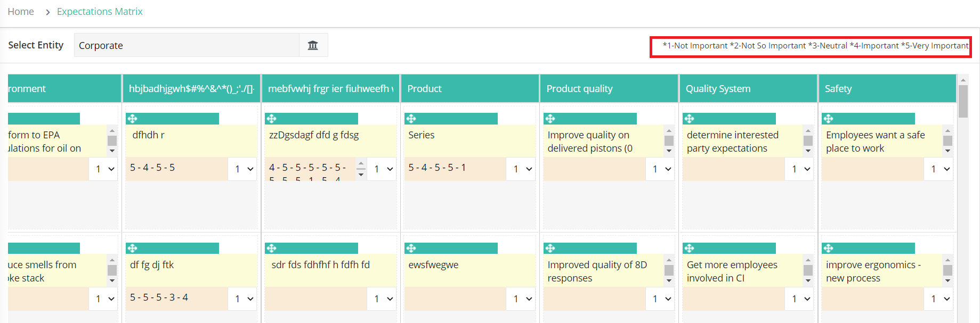Image resolution: width=980 pixels, height=323 pixels.
Task: Open rating dropdown for 'dfhdh r' card
Action: click(x=242, y=169)
